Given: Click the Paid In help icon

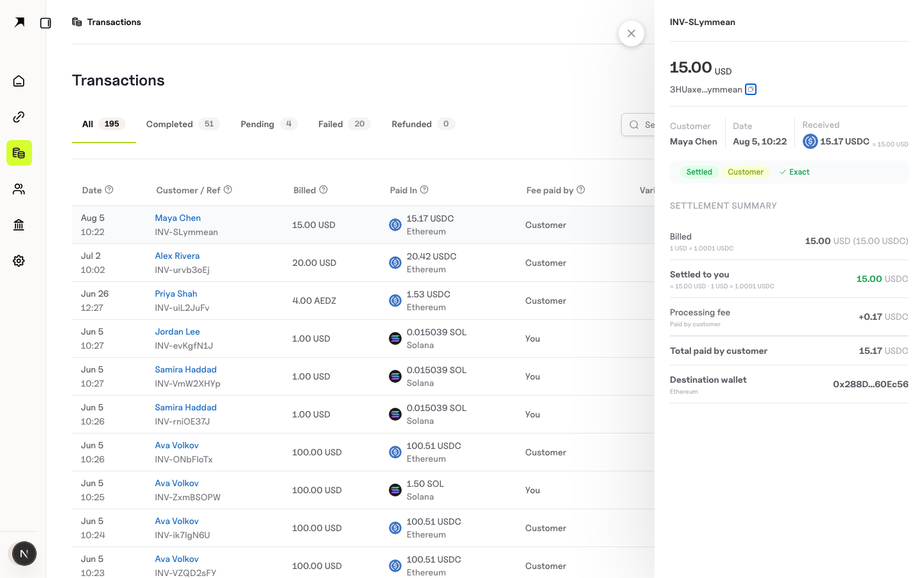Looking at the screenshot, I should click(x=424, y=189).
